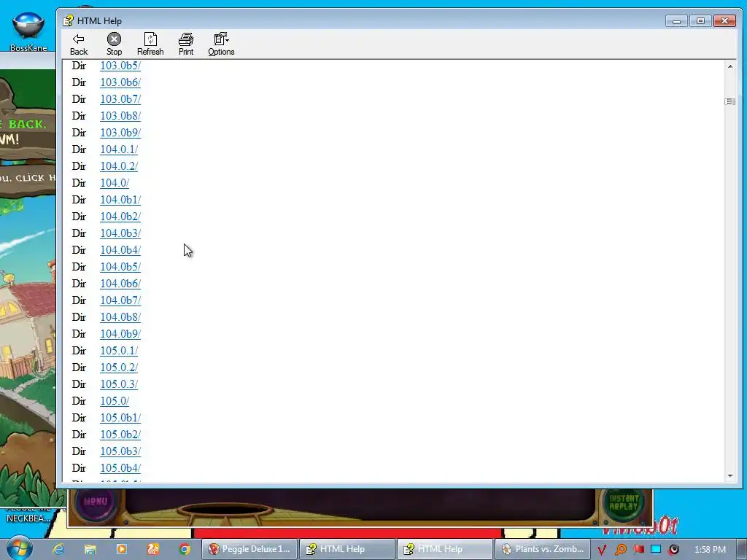The image size is (747, 560).
Task: Open the 104.0b8/ directory link
Action: point(120,317)
